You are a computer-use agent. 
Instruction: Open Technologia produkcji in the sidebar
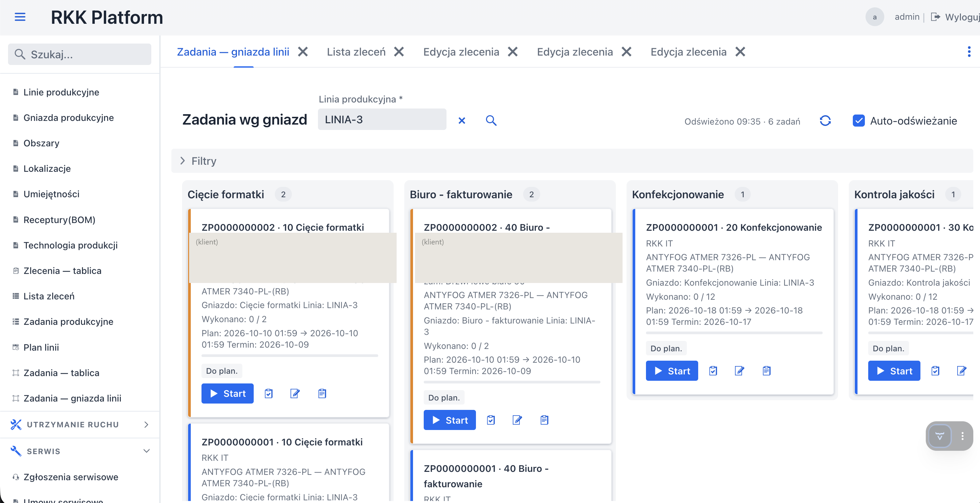click(x=70, y=245)
